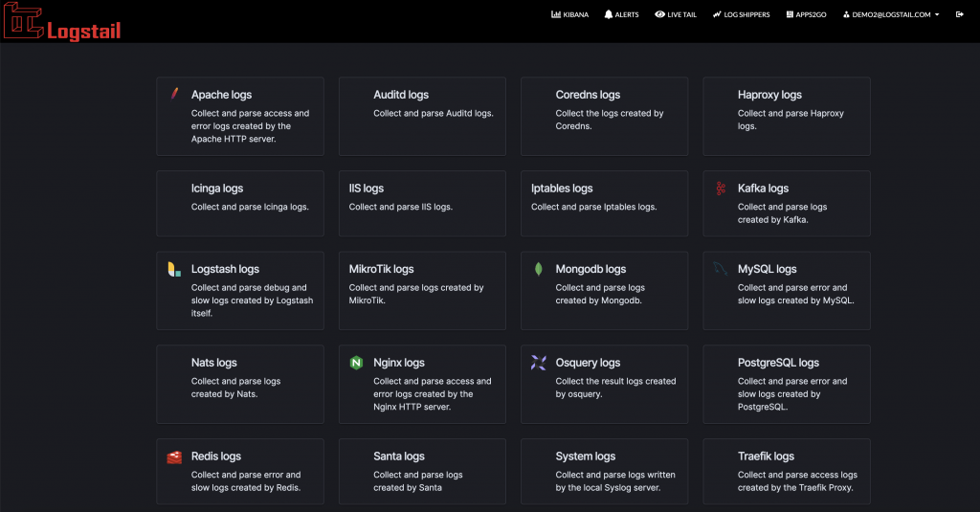This screenshot has height=512, width=980.
Task: Click the Nginx hexagon icon
Action: tap(356, 363)
